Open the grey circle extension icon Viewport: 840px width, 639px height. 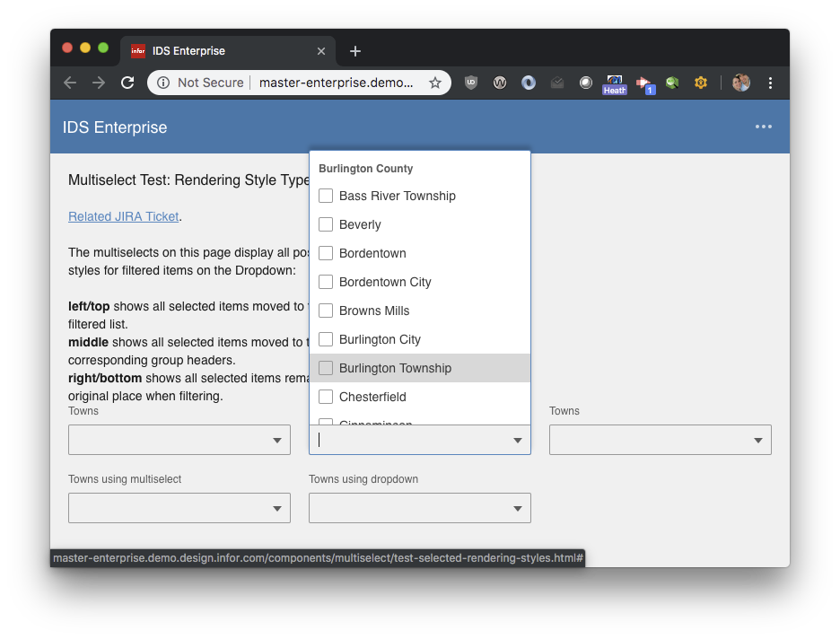[x=586, y=83]
